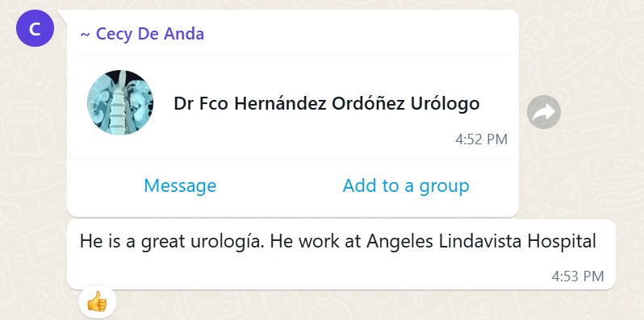Tap Message to chat with the urologist
This screenshot has width=644, height=320.
pos(180,185)
